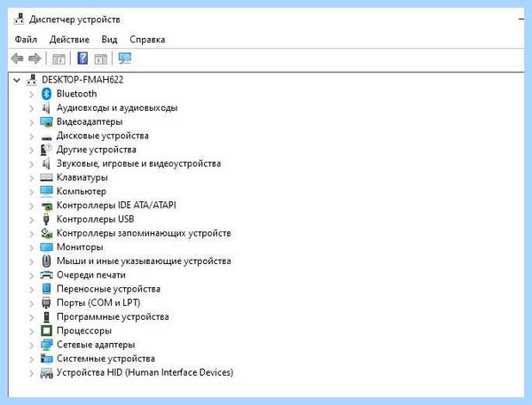Select the Компьютер row label

click(81, 191)
